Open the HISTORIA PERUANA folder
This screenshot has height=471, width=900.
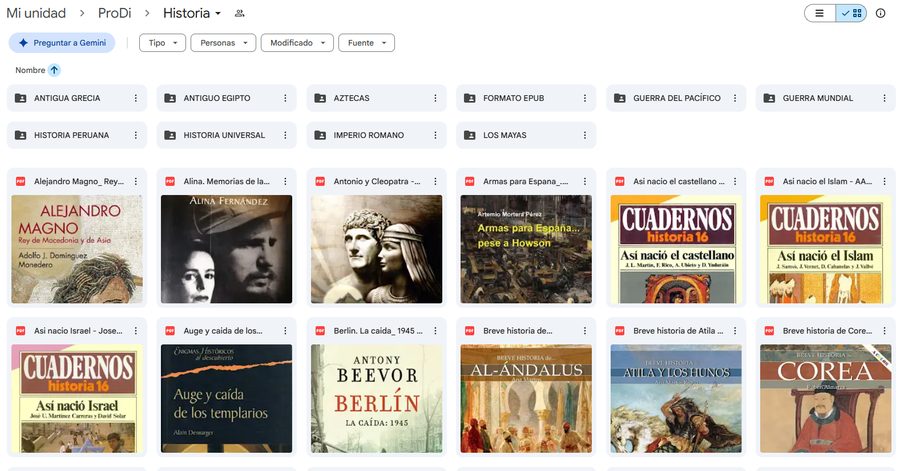(77, 135)
